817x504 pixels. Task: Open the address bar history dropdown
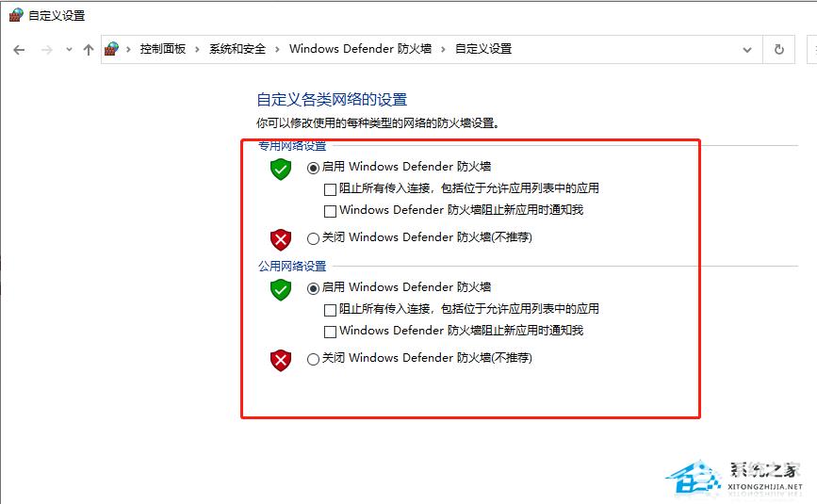(x=747, y=50)
